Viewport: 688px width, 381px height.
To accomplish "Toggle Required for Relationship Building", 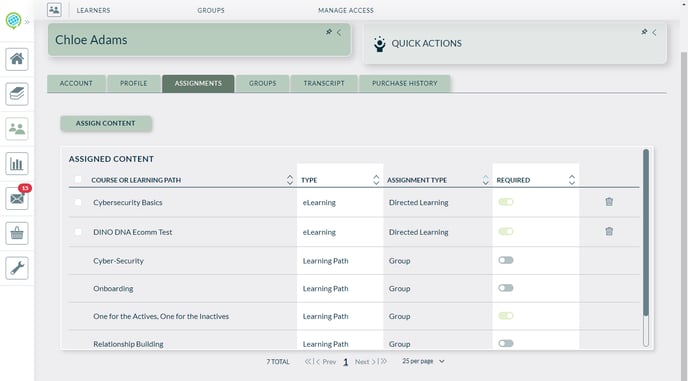I will [506, 343].
